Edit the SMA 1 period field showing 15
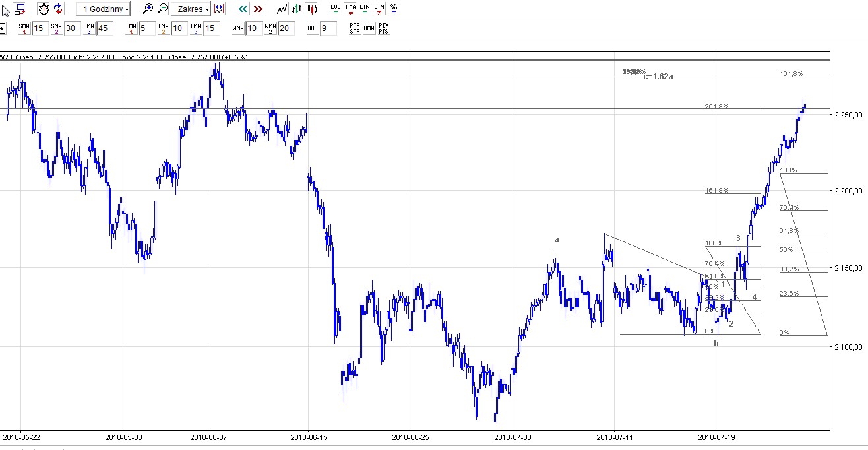The height and width of the screenshot is (450, 868). coord(40,28)
